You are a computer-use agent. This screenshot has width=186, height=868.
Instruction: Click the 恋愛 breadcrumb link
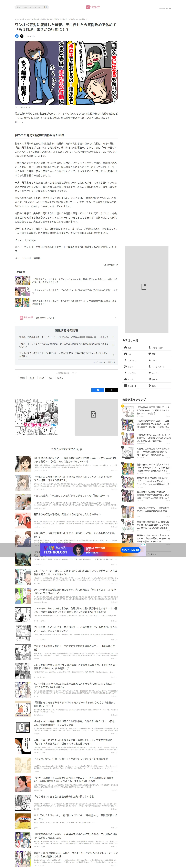23,19
